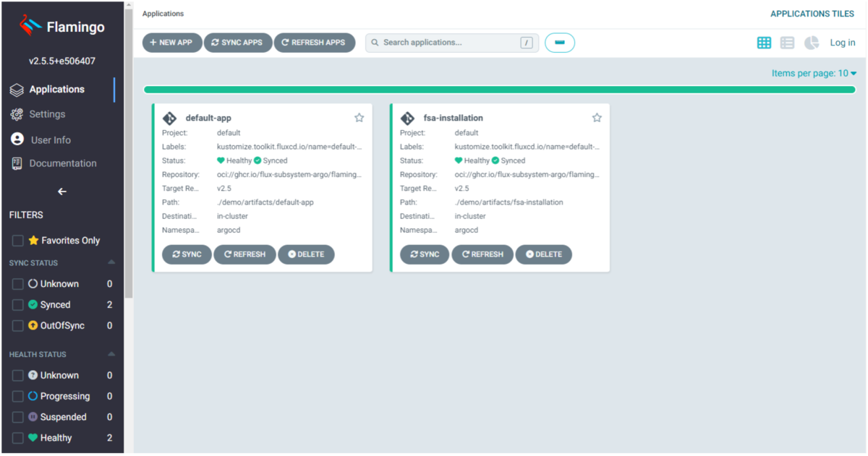Click the Log in link
Screen dimensions: 868x456
click(x=843, y=43)
